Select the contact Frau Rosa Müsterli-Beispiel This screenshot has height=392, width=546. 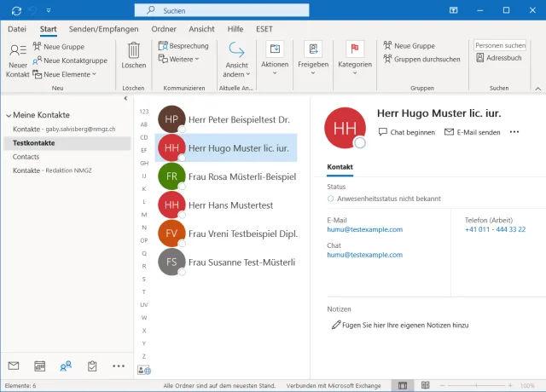click(x=241, y=176)
